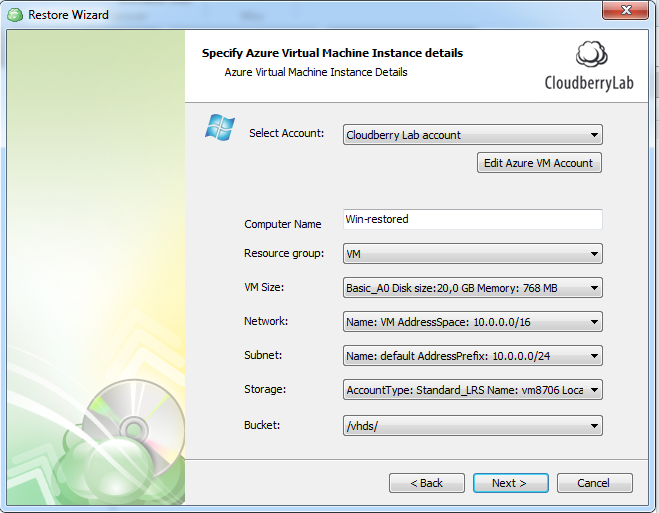
Task: Click the 'Network:' label
Action: [266, 321]
